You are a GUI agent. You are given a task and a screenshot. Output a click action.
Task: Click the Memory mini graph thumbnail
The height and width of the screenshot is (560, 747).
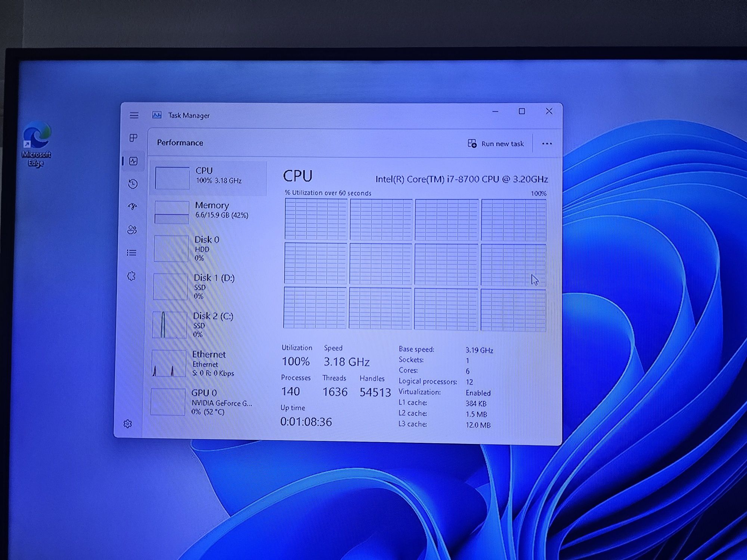pyautogui.click(x=172, y=212)
